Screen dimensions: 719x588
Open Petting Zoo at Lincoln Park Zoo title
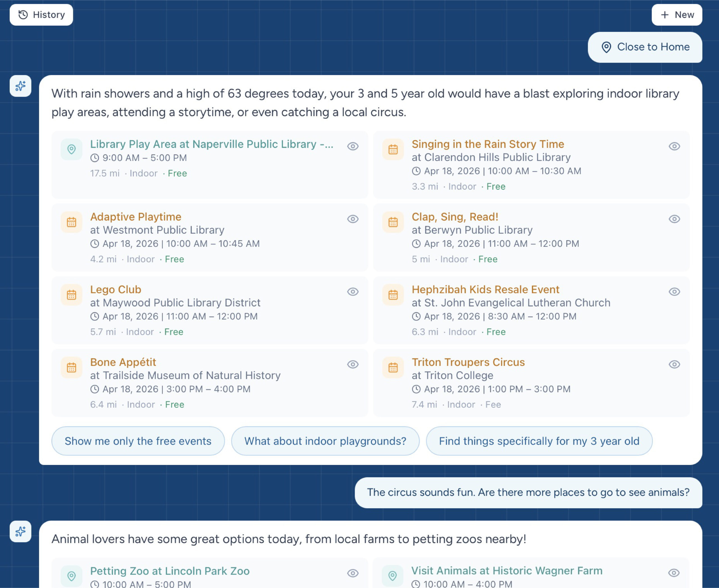170,571
